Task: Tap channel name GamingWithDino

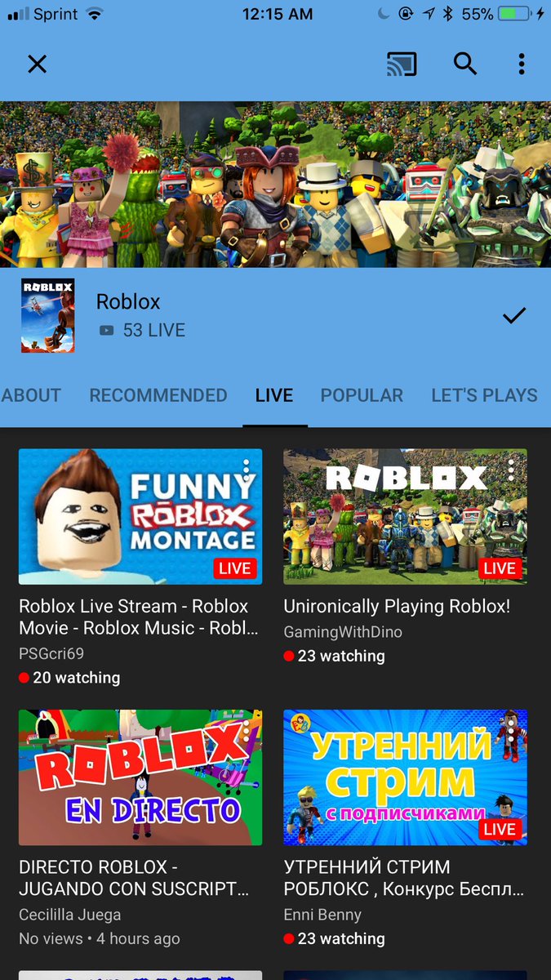Action: coord(343,632)
